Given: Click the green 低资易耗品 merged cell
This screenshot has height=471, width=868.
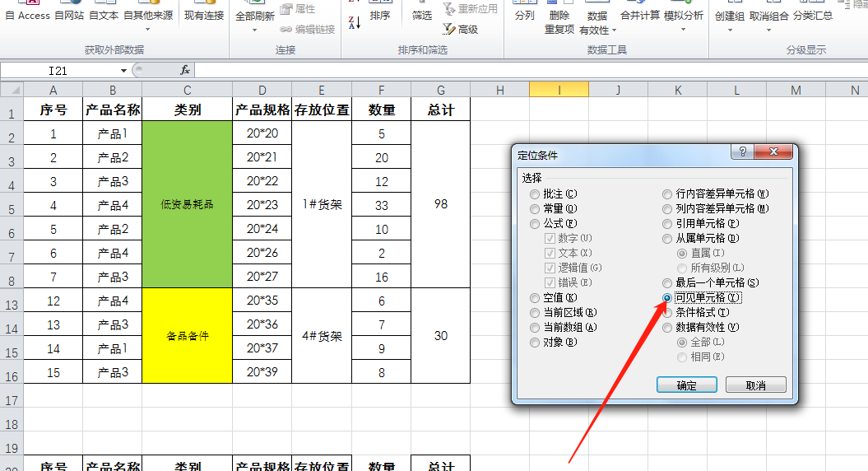Looking at the screenshot, I should tap(187, 204).
